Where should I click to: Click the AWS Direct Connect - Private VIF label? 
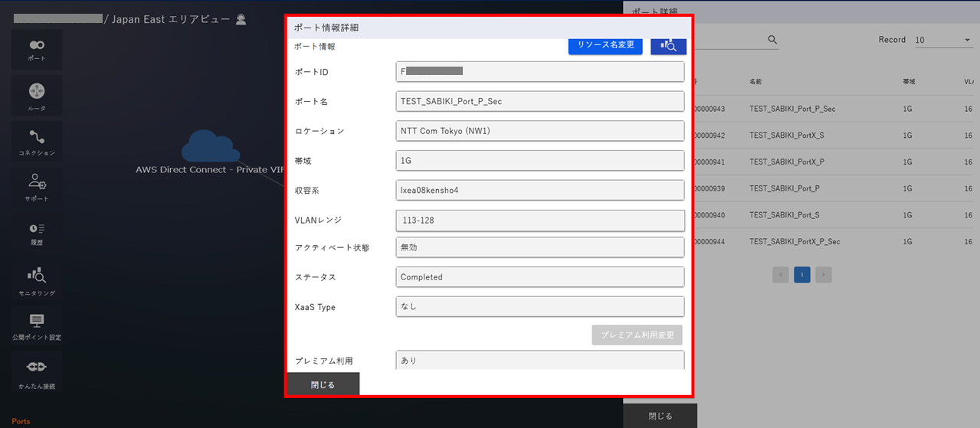click(210, 170)
